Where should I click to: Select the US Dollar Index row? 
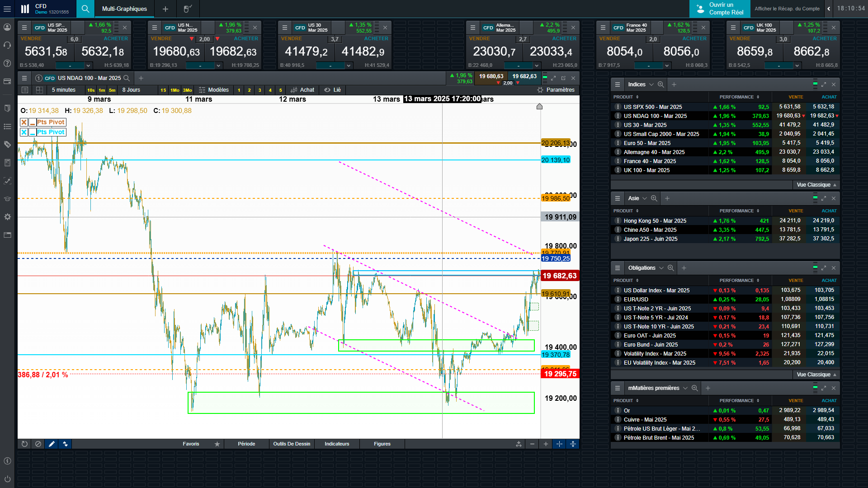656,291
